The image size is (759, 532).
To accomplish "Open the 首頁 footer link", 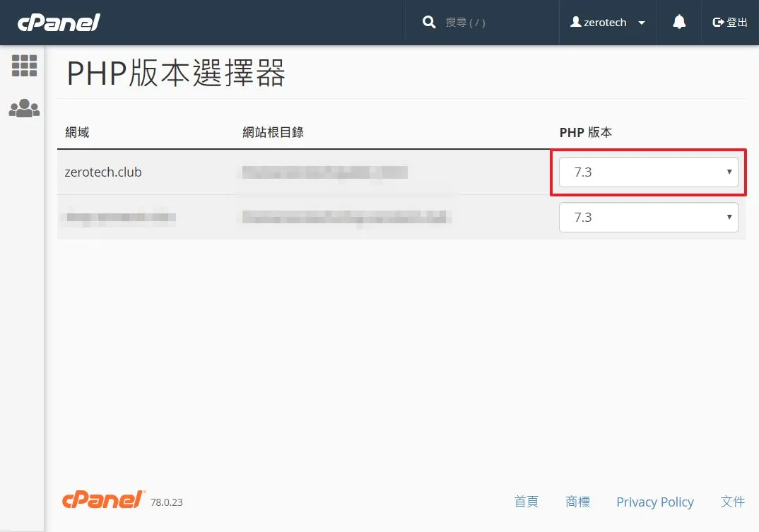I will click(526, 502).
